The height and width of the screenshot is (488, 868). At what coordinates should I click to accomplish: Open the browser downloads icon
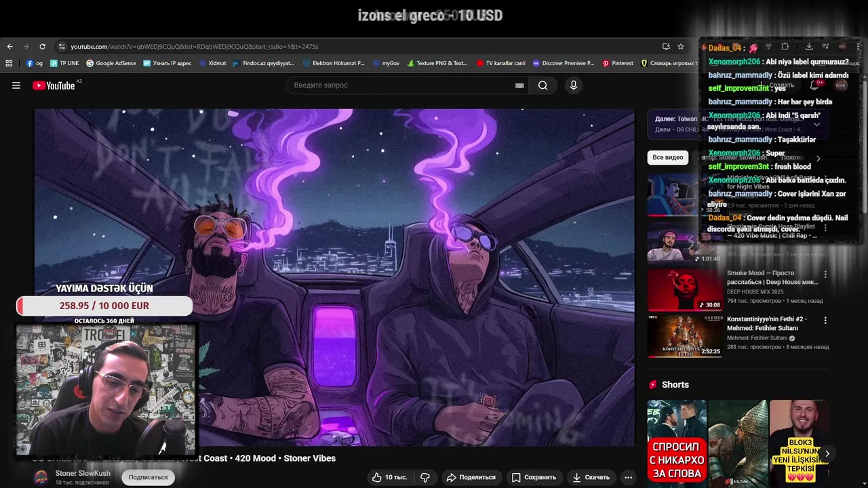(x=809, y=46)
